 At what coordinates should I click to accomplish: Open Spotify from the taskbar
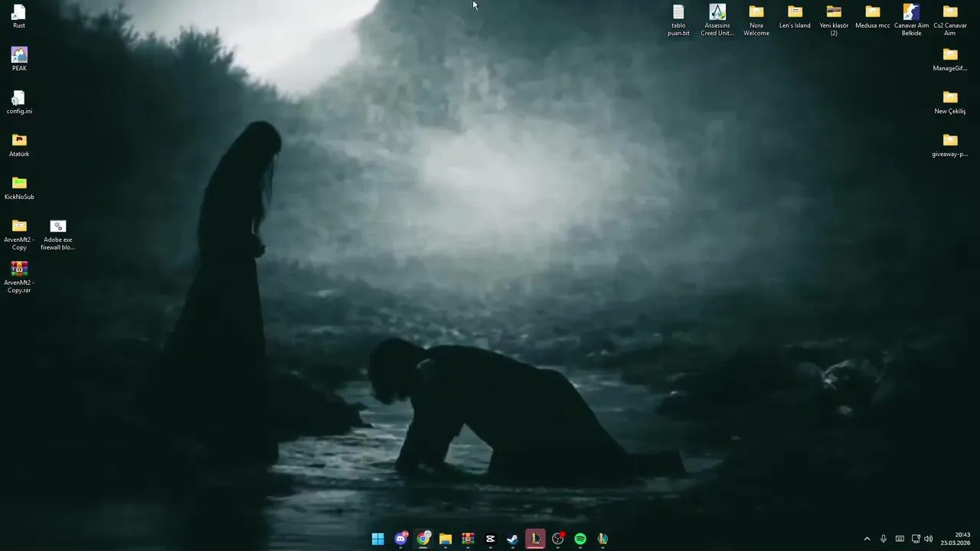click(x=580, y=539)
